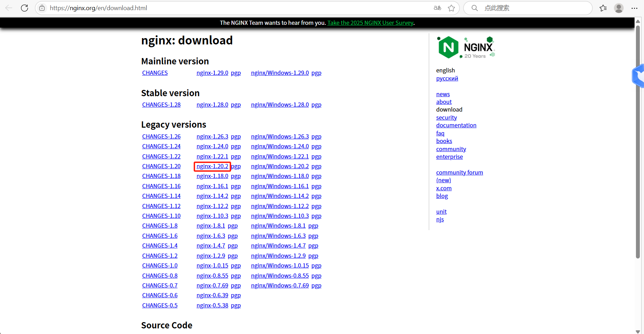
Task: View site info lock icon
Action: point(42,8)
